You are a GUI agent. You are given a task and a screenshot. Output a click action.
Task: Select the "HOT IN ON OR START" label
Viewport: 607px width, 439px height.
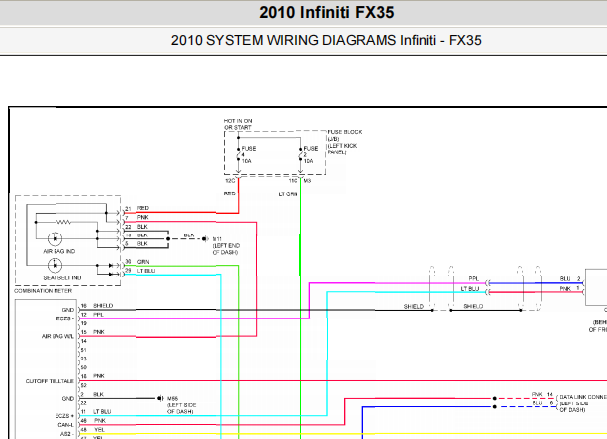(x=238, y=124)
